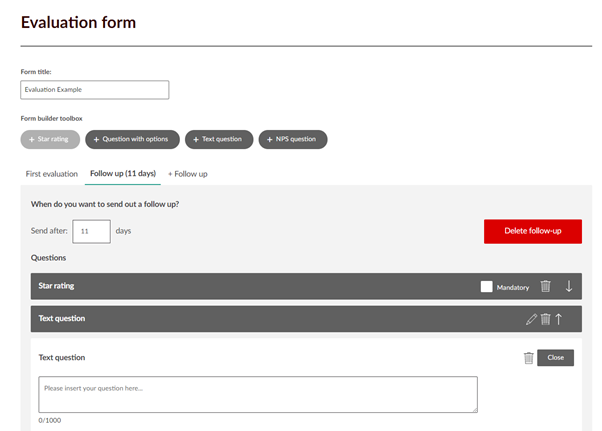This screenshot has height=431, width=602.
Task: Click trash icon beside the Close button
Action: (528, 358)
